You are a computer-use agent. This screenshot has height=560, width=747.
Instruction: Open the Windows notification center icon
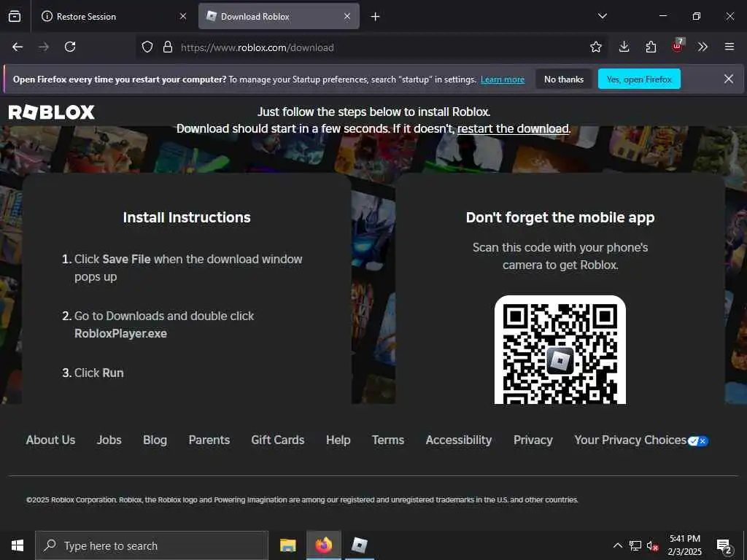724,546
